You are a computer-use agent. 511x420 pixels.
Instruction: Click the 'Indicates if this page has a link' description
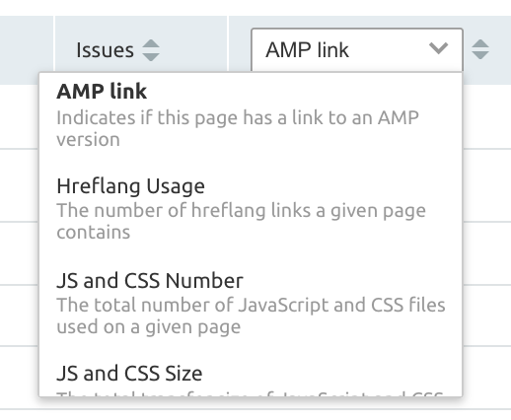pos(238,128)
